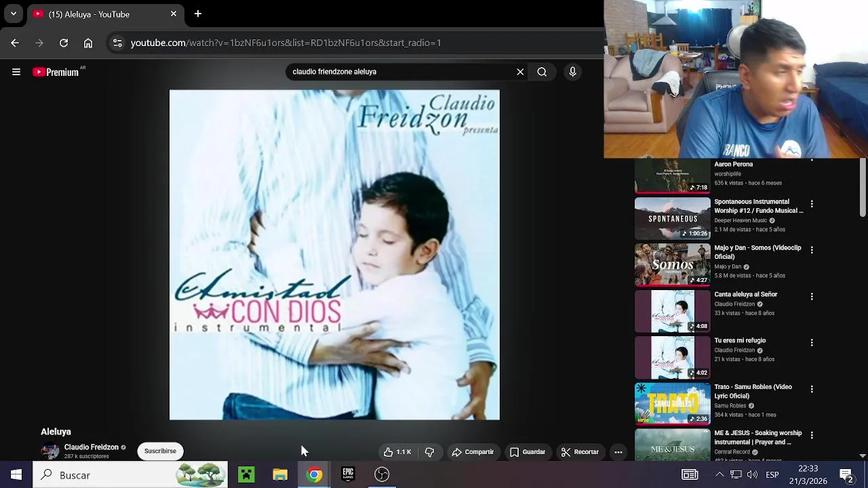Viewport: 868px width, 488px height.
Task: Play Tu eres mi refugio thumbnail
Action: pos(672,357)
